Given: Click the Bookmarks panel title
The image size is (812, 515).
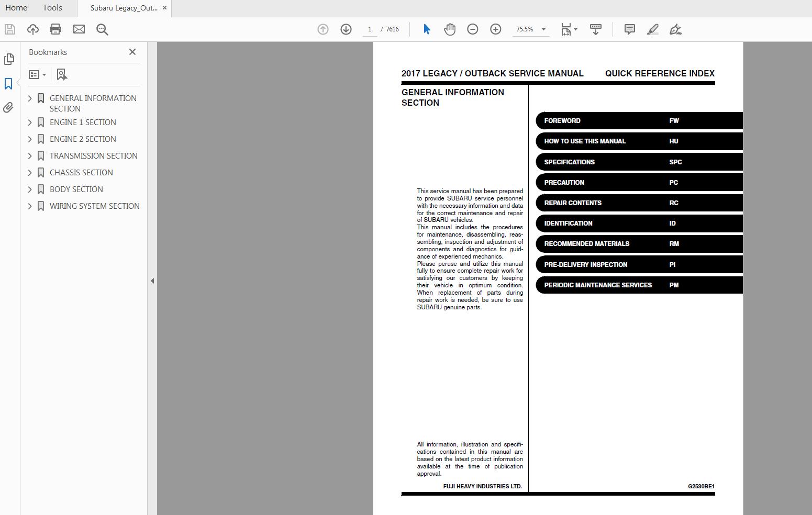Looking at the screenshot, I should (48, 52).
